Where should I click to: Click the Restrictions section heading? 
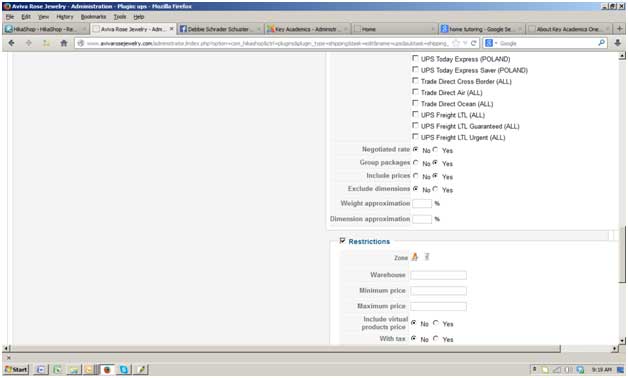click(369, 241)
